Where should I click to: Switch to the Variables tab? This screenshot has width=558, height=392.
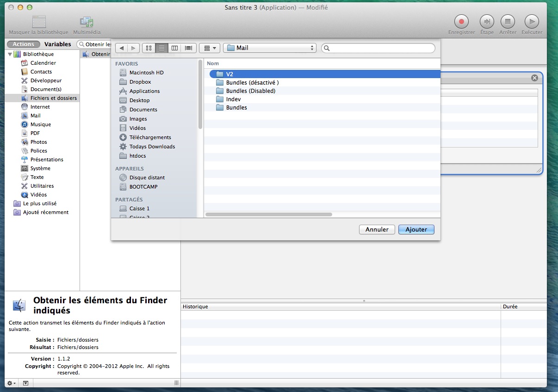click(57, 44)
